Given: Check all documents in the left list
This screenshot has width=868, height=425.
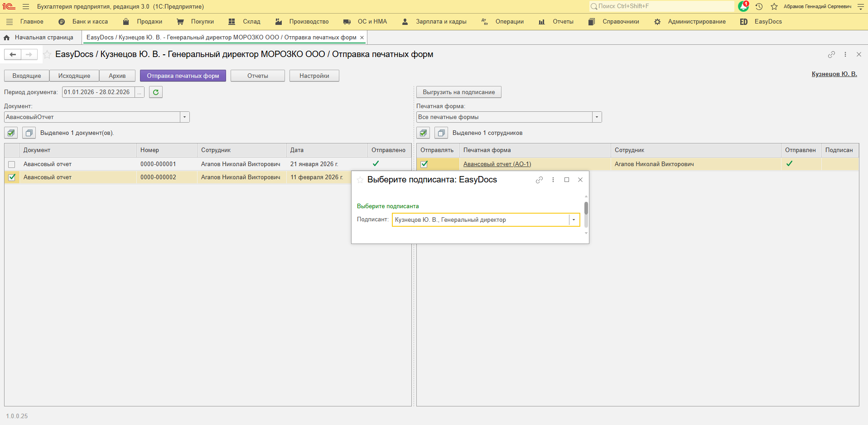Looking at the screenshot, I should (11, 133).
